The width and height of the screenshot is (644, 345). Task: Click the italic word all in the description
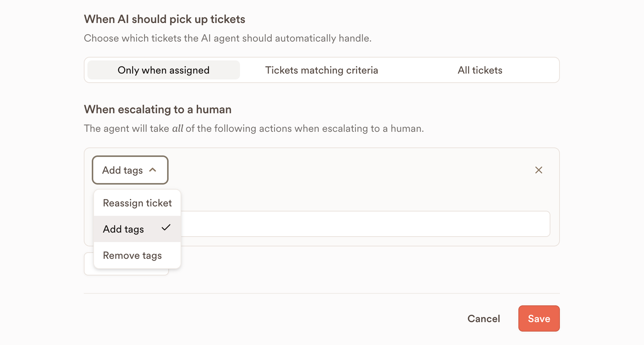coord(178,128)
